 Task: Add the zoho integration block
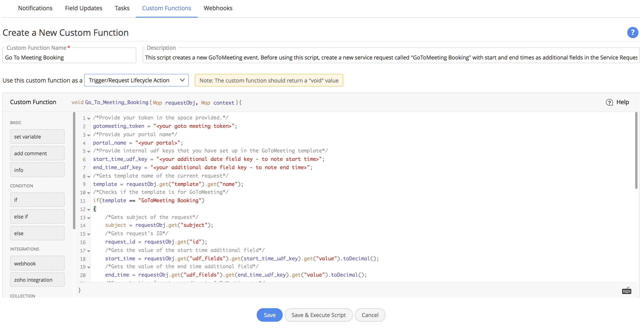tap(37, 280)
